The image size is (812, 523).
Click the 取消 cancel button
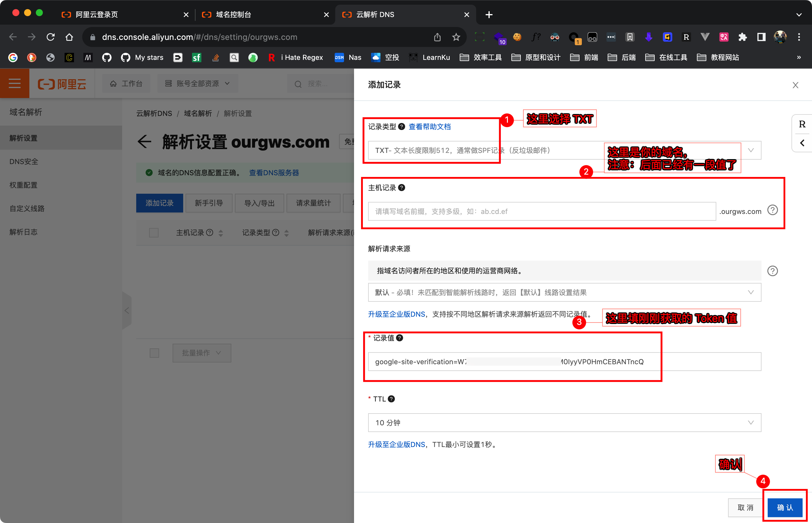pyautogui.click(x=745, y=507)
